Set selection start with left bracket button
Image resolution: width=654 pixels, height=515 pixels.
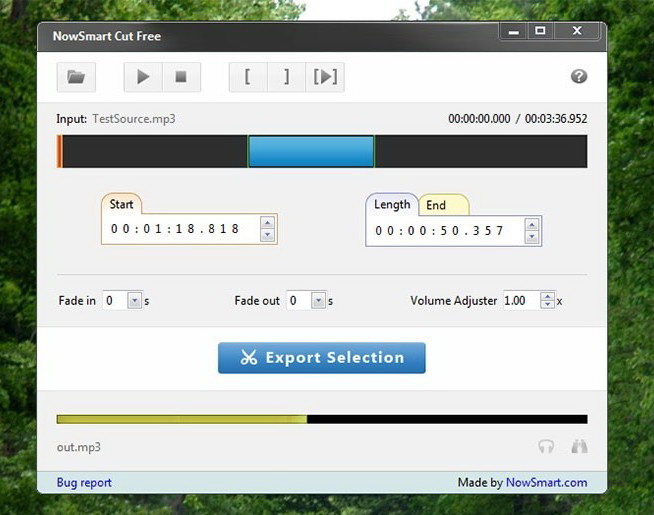[x=248, y=77]
